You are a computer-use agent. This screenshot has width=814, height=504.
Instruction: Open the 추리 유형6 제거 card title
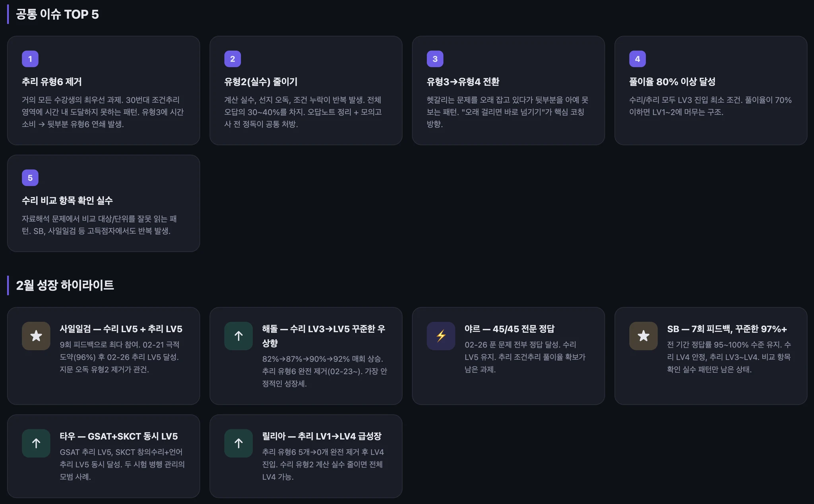[52, 82]
